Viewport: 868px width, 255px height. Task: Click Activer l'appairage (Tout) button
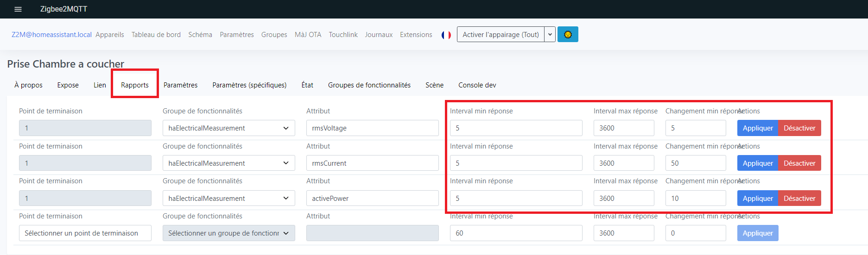tap(501, 35)
